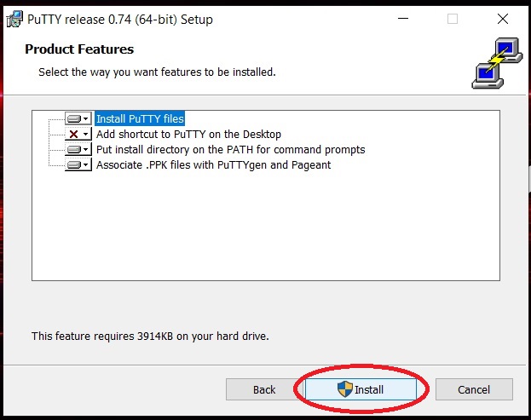
Task: Click the Install button
Action: (x=361, y=389)
